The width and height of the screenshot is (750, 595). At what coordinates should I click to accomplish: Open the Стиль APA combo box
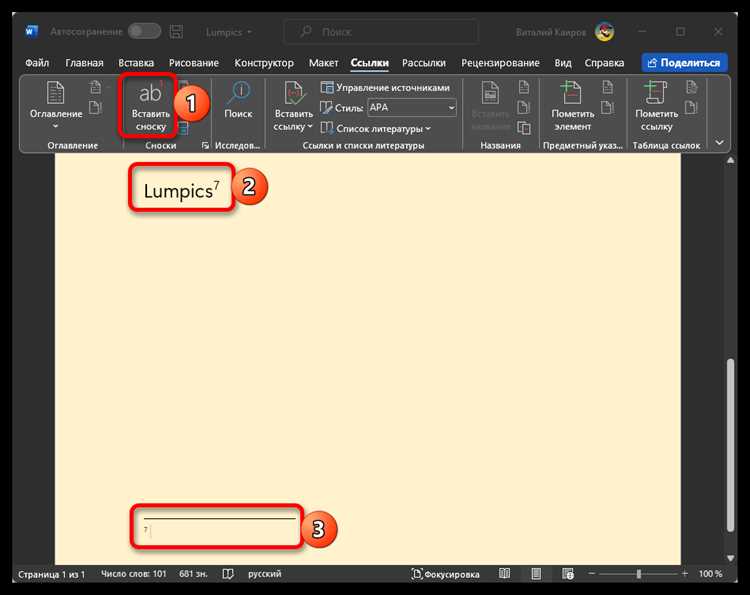pyautogui.click(x=412, y=108)
